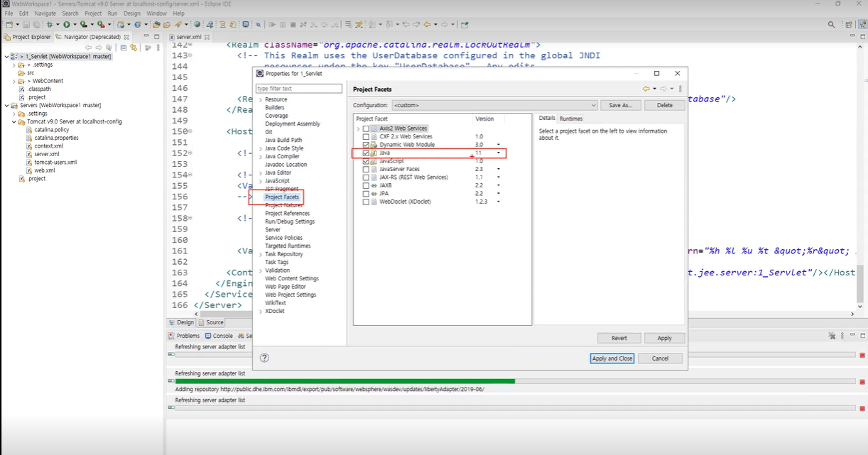Image resolution: width=868 pixels, height=455 pixels.
Task: Click the help question mark icon in dialog
Action: (264, 358)
